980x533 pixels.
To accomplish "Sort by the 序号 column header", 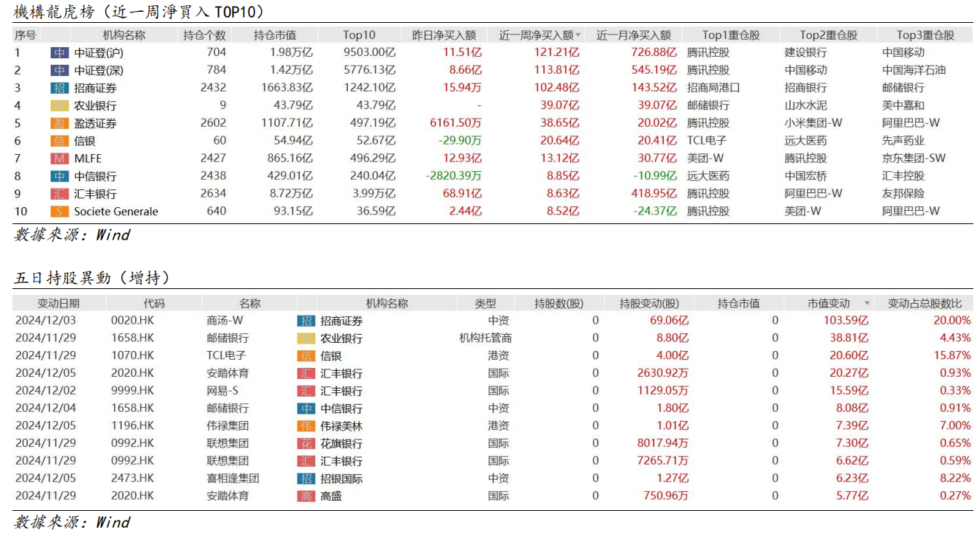I will pyautogui.click(x=25, y=35).
